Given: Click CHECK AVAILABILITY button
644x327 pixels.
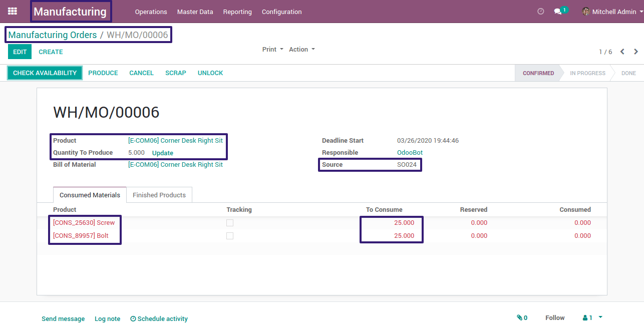Looking at the screenshot, I should [45, 73].
